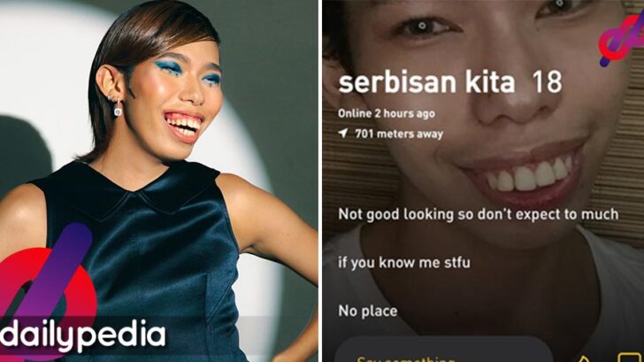Click the "dailypedia" text wordmark

(83, 336)
